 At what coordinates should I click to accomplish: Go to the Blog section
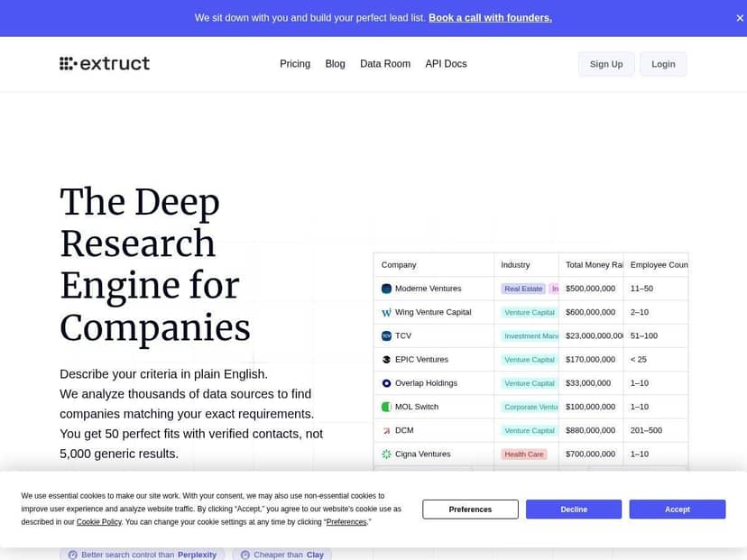[x=335, y=64]
